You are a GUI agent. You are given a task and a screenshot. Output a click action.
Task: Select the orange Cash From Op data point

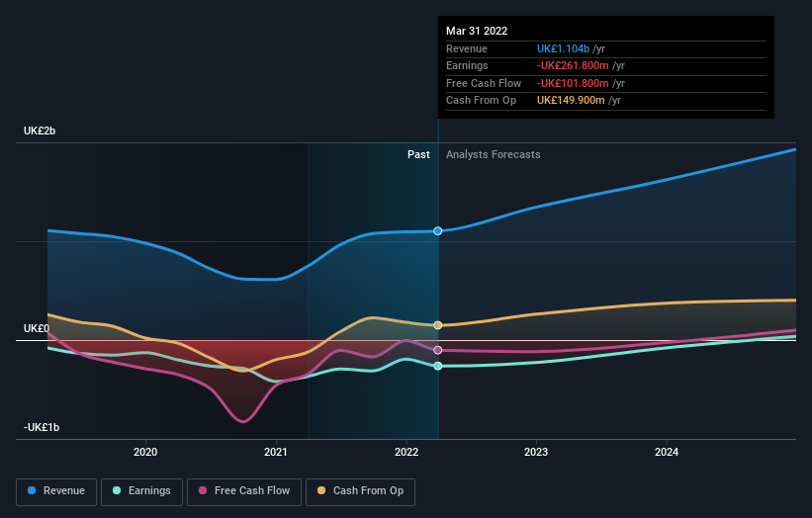click(438, 325)
